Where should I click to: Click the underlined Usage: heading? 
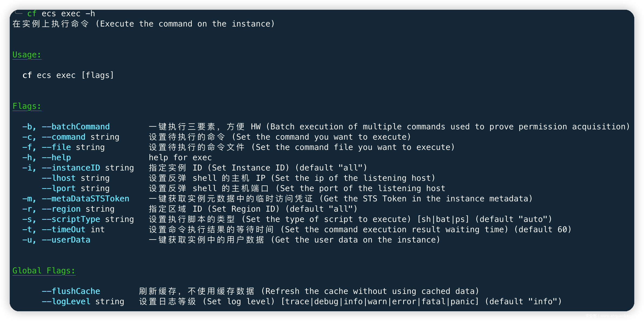point(27,55)
